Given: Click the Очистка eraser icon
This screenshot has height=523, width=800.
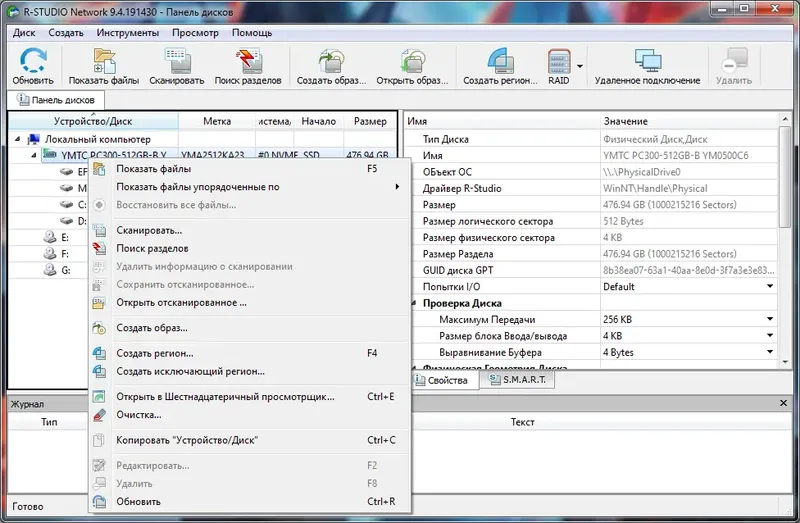Looking at the screenshot, I should [x=99, y=415].
